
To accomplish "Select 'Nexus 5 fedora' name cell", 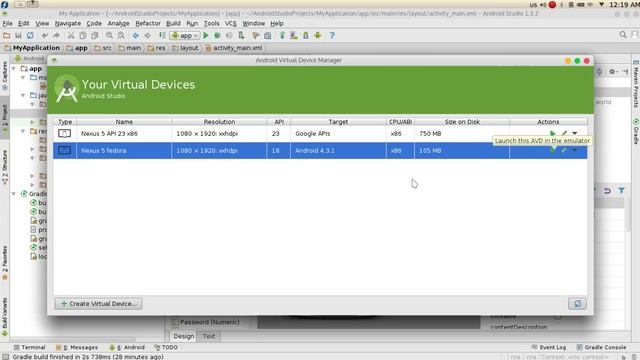I will [124, 151].
